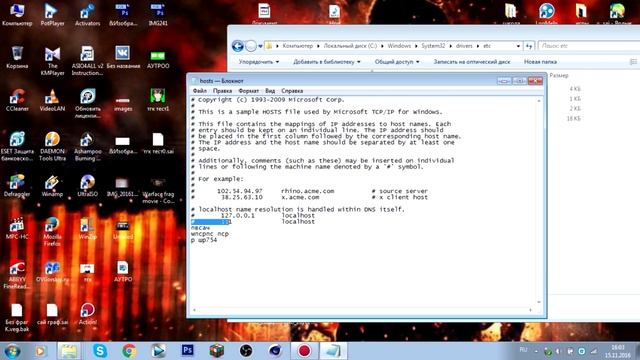Click Новая папка in Explorer toolbar

pyautogui.click(x=540, y=62)
